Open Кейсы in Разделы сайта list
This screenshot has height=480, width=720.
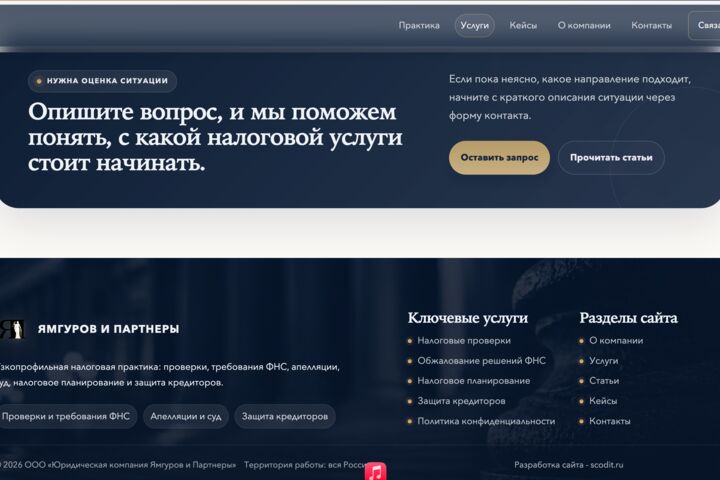pyautogui.click(x=603, y=401)
